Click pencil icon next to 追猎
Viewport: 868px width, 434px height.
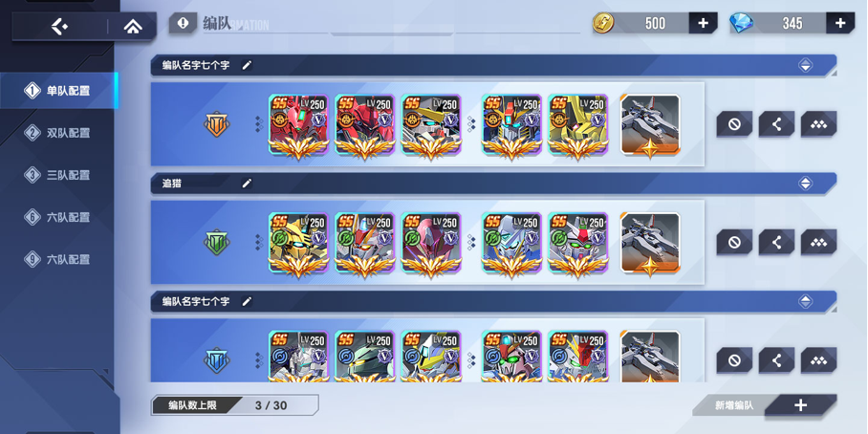[x=247, y=184]
